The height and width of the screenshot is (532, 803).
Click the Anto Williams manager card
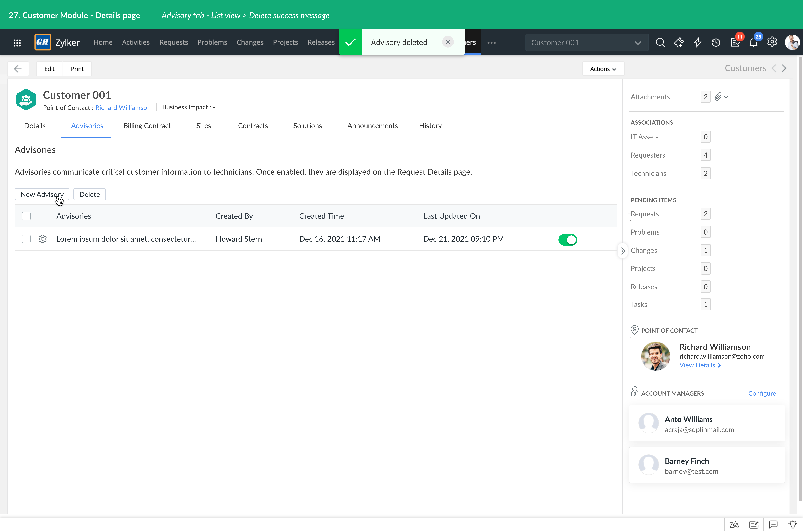coord(707,423)
